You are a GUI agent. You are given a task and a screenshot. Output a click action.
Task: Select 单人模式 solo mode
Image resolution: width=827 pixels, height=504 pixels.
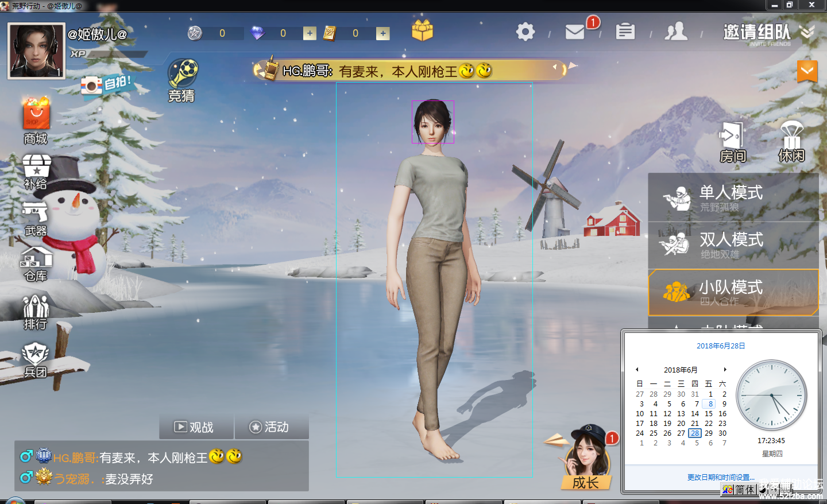733,198
